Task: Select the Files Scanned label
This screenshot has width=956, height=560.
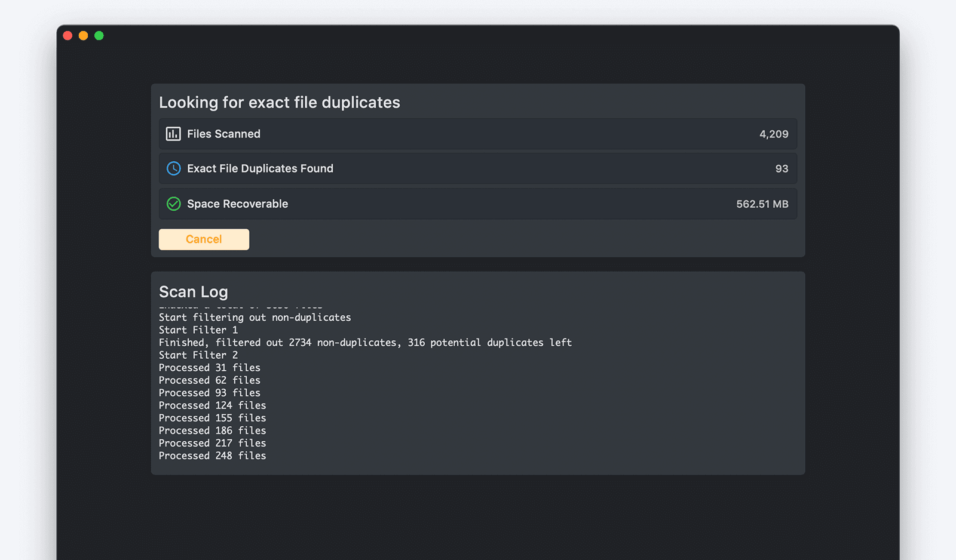Action: (223, 134)
